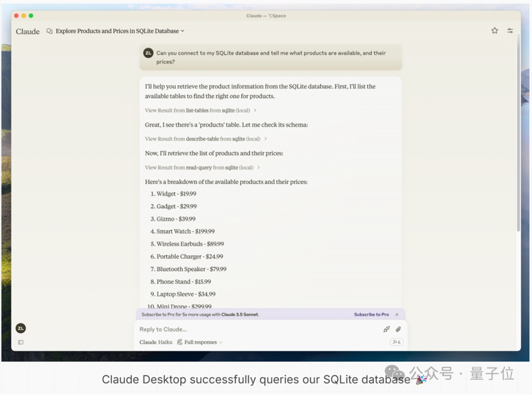Click 'Great, I see there's a products table' text
The image size is (532, 395).
coord(226,125)
